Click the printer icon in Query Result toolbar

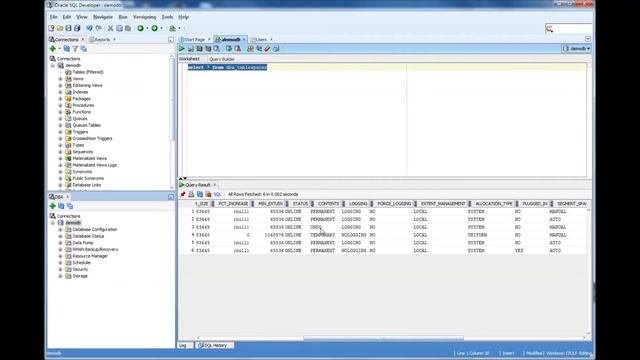pos(191,194)
